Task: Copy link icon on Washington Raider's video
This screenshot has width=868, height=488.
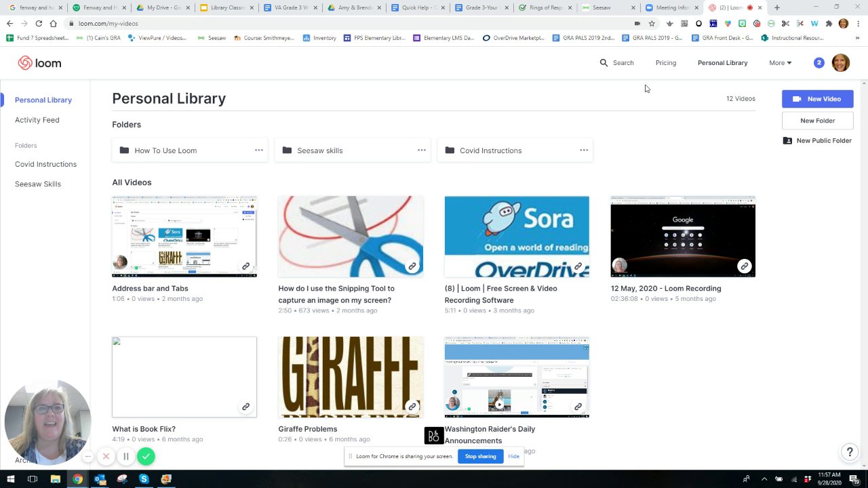Action: [x=578, y=407]
